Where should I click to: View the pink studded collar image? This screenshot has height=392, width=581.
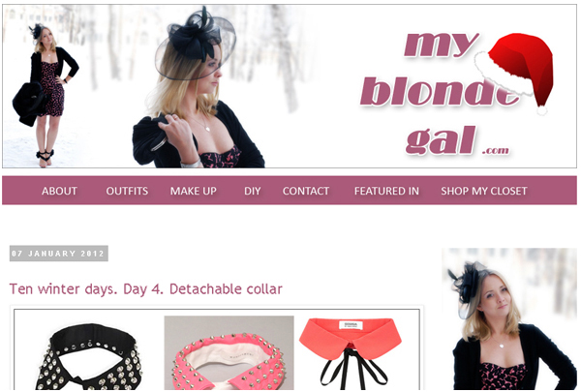pos(229,352)
